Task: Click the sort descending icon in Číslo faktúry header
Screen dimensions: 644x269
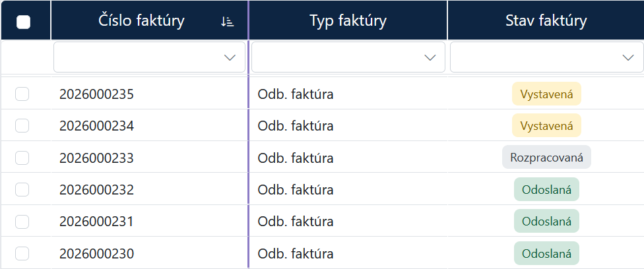Action: [x=227, y=22]
